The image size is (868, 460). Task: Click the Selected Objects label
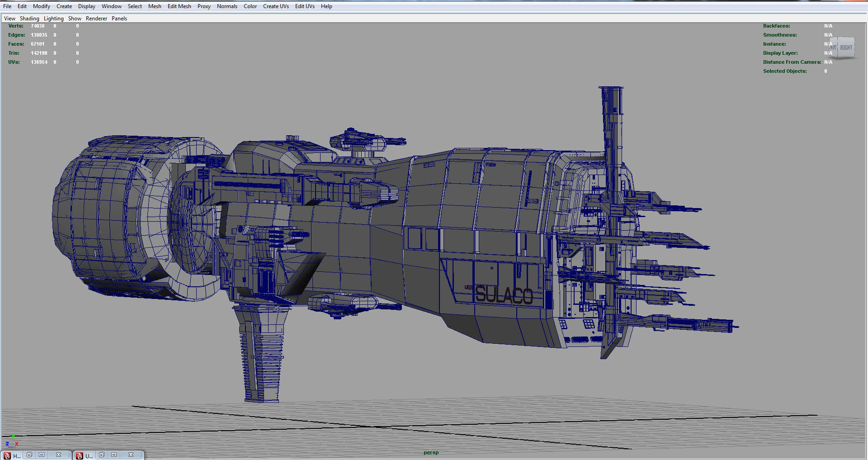coord(785,71)
